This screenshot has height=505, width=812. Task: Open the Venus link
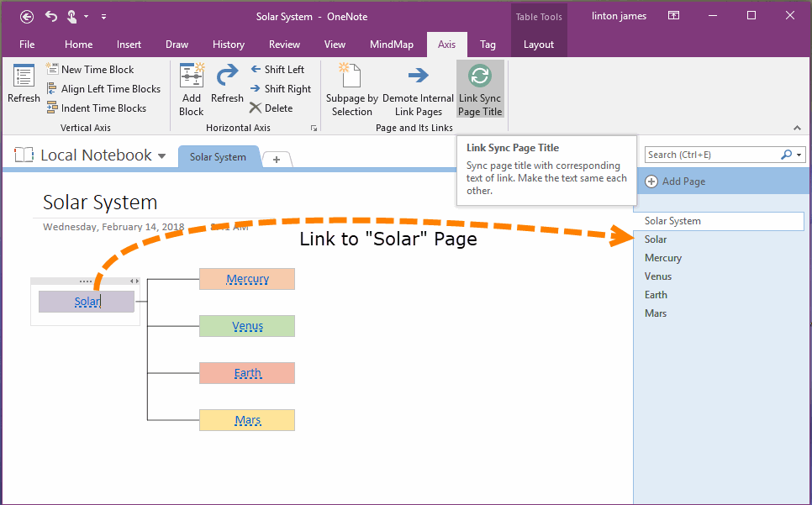(x=247, y=326)
